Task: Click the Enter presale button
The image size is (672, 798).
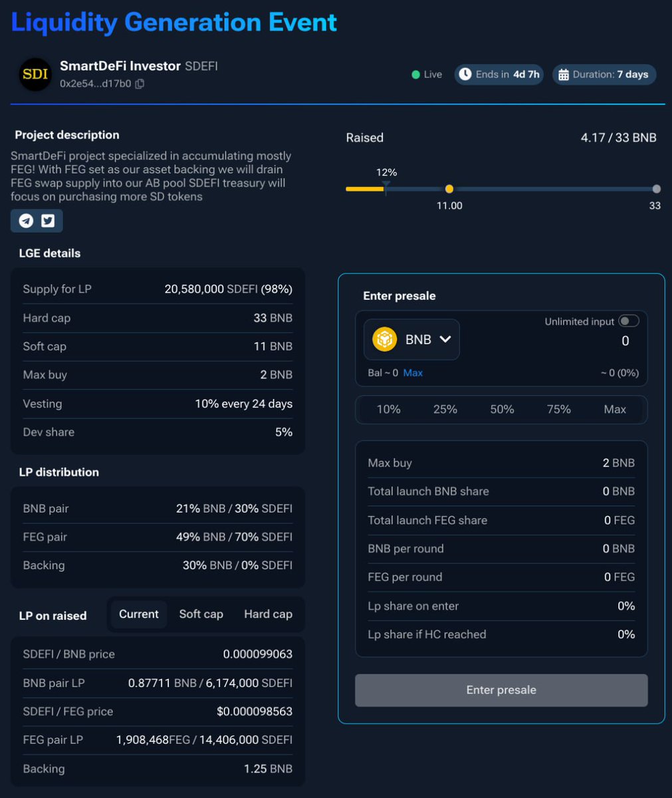Action: pos(501,690)
